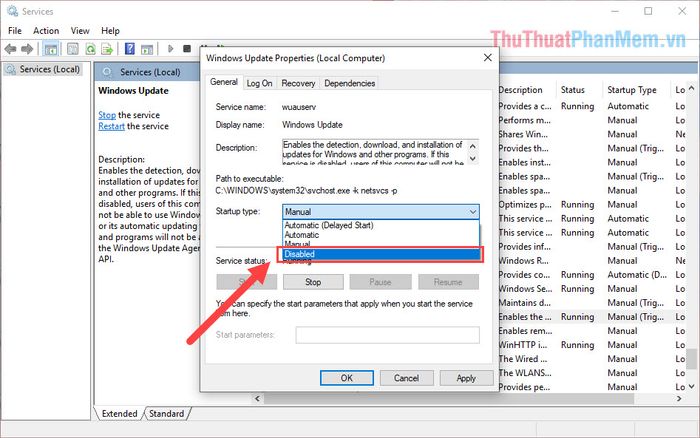Click the Stop the service link

point(107,115)
